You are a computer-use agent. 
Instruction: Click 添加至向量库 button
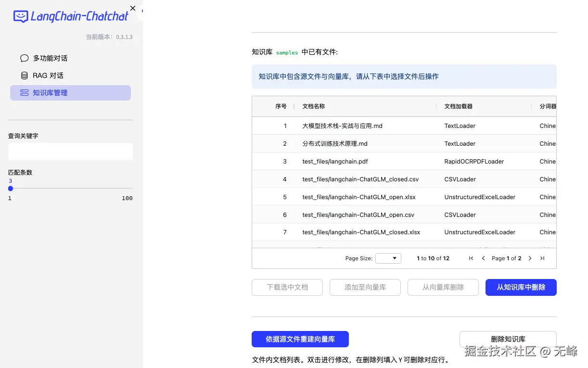pyautogui.click(x=365, y=287)
